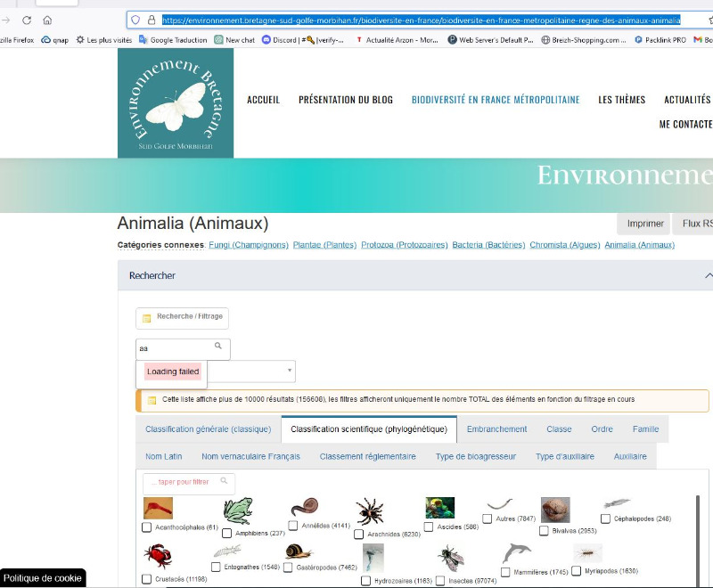
Task: Open the Les thèmes menu item
Action: (x=621, y=100)
